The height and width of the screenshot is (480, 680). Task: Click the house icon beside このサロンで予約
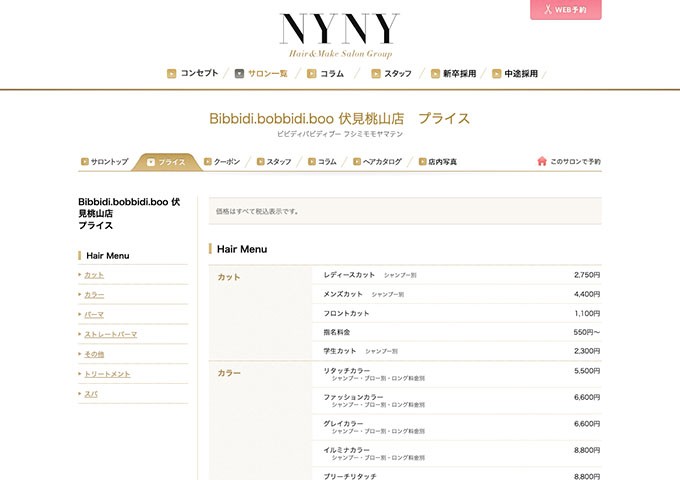[x=542, y=161]
